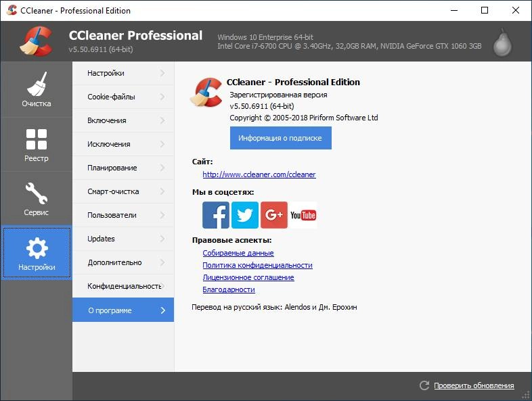Open the Исключения settings page

pos(123,144)
